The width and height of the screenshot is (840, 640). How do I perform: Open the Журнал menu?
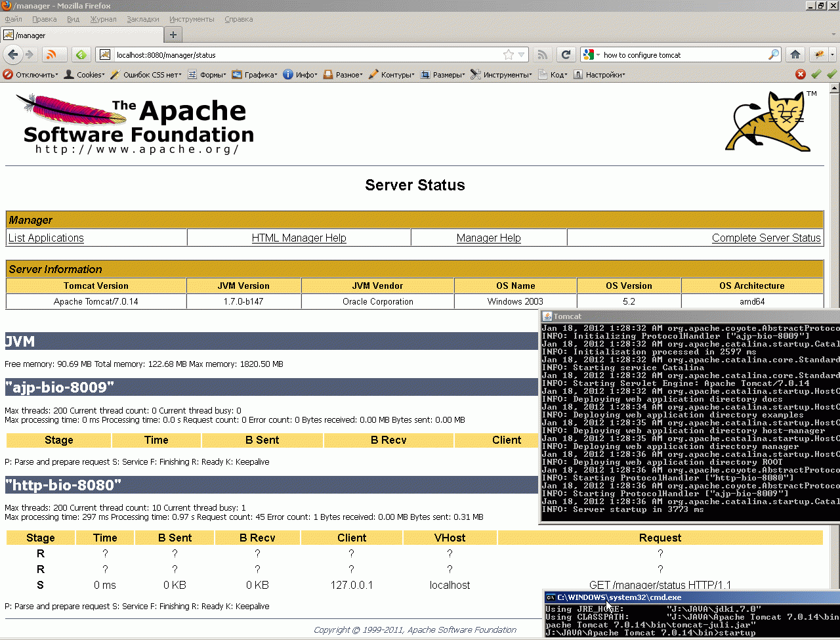(x=103, y=19)
